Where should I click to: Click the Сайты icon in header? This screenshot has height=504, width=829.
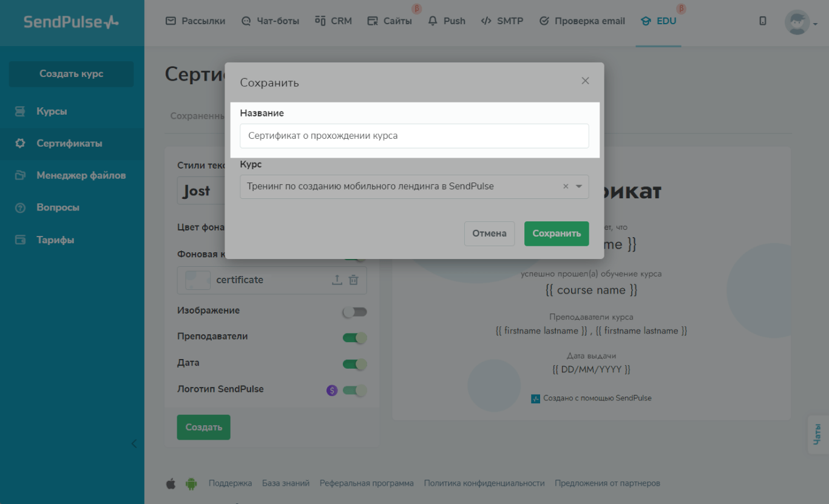click(373, 21)
